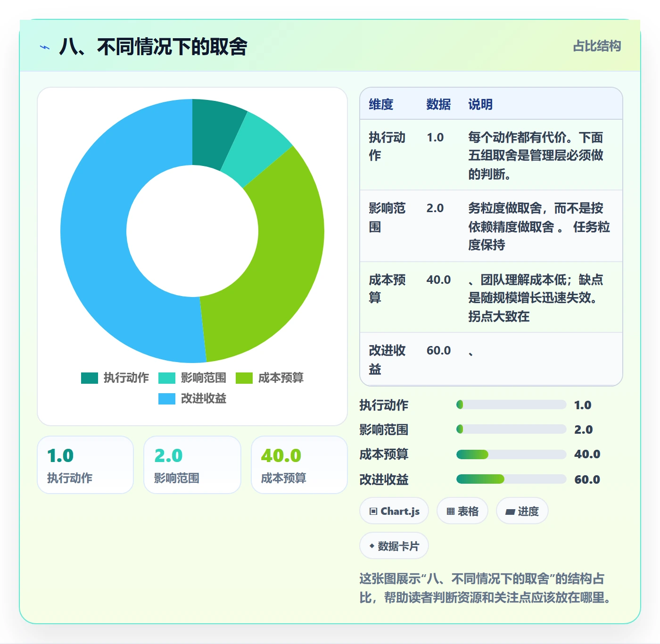Click the 60.0 value in the table

[x=438, y=350]
